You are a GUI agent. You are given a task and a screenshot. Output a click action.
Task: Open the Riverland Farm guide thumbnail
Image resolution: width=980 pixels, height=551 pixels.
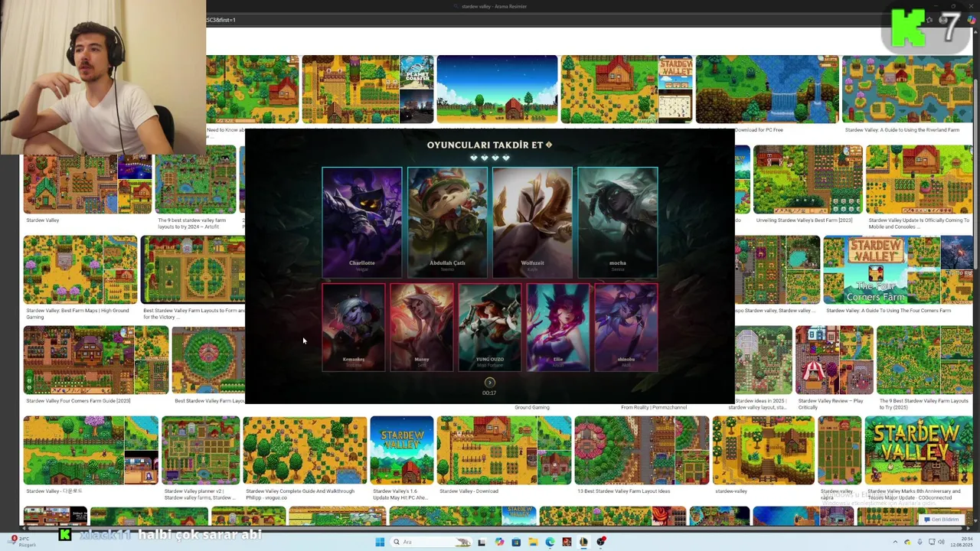907,90
